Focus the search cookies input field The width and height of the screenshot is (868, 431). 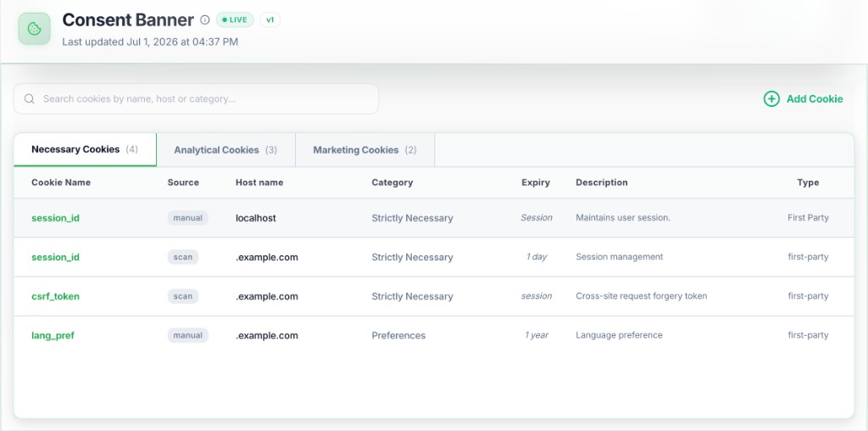coord(196,98)
